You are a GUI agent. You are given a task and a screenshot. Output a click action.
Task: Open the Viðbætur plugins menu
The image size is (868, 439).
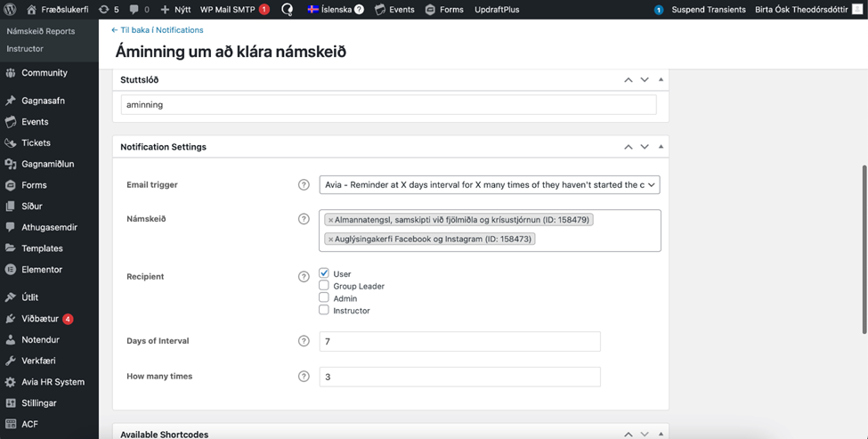click(40, 318)
